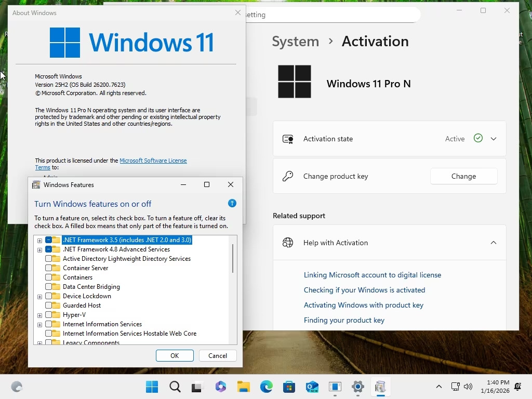Viewport: 532px width, 399px height.
Task: Click the Settings search box
Action: click(332, 15)
